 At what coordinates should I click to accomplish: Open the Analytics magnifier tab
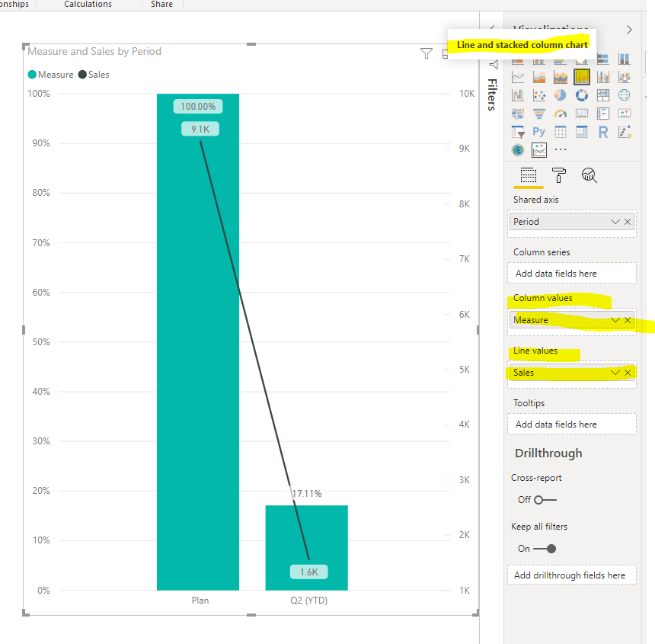(589, 175)
